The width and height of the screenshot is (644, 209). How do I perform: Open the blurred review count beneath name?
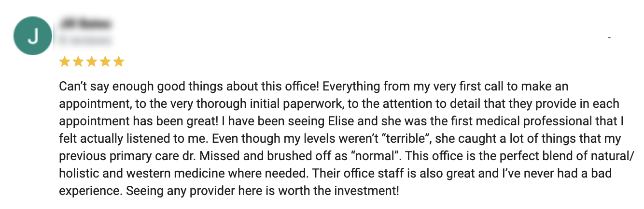[85, 40]
